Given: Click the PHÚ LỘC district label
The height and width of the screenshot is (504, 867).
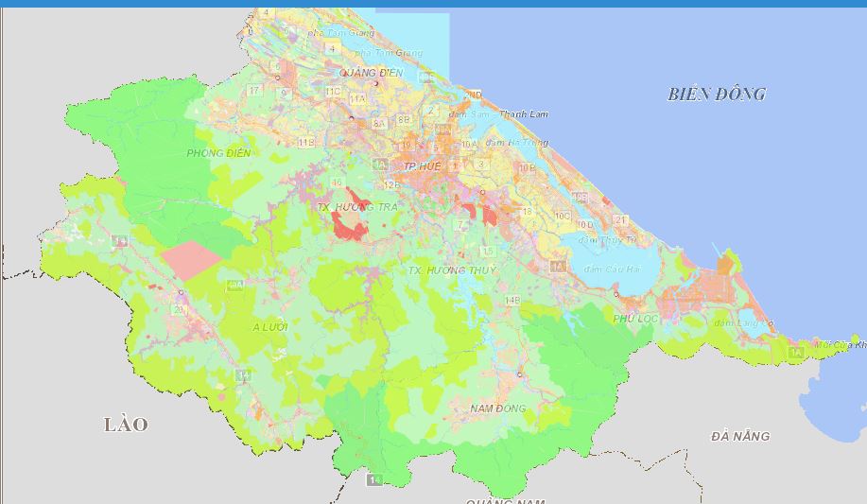Looking at the screenshot, I should 635,319.
